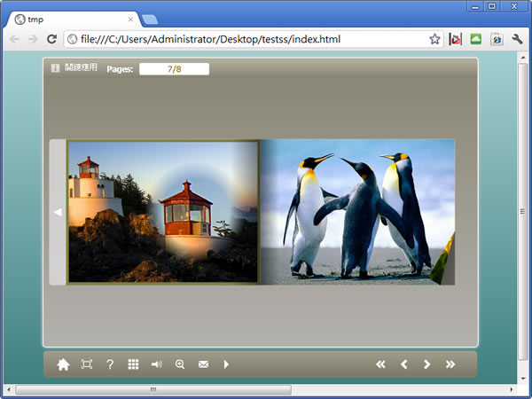Click the IE tab extension icon
The width and height of the screenshot is (532, 399).
497,39
